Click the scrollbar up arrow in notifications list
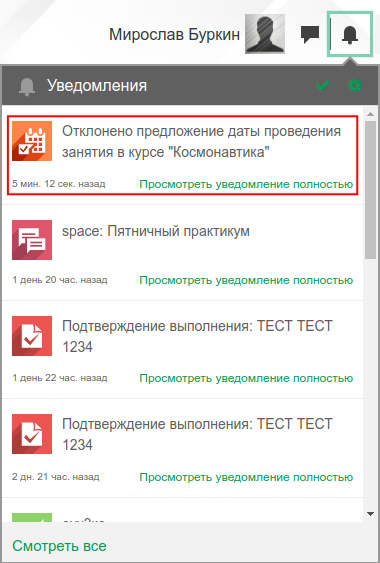 (371, 115)
